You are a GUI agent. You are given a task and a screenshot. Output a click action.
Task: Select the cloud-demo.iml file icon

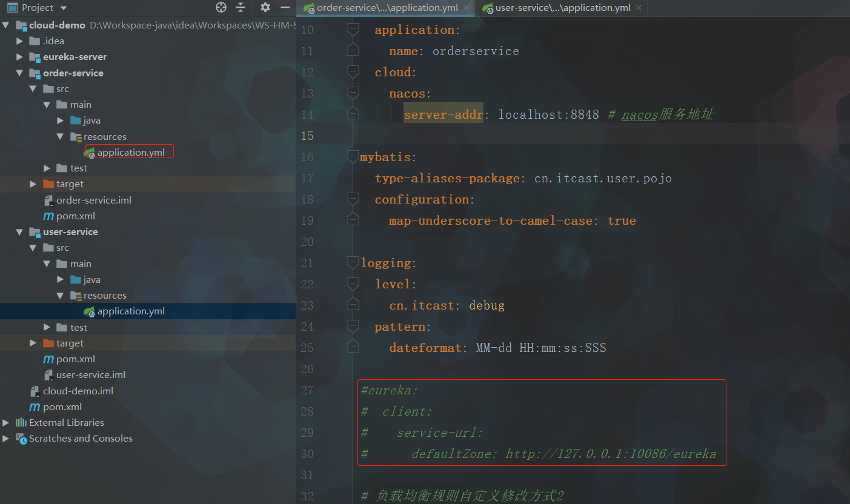[x=35, y=391]
